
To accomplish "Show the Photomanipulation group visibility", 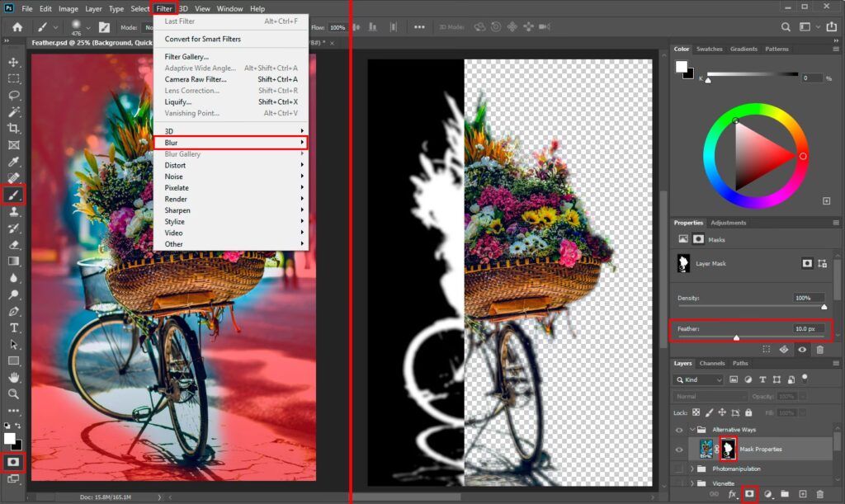I will (679, 469).
